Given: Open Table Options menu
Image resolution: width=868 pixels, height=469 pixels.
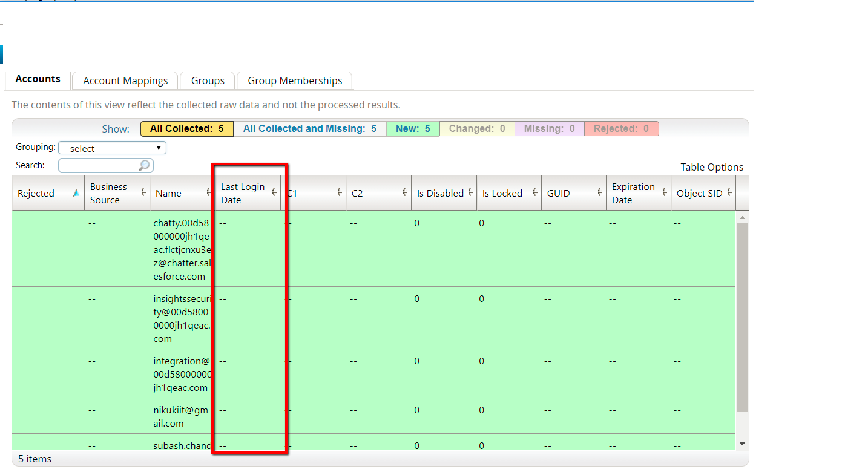Looking at the screenshot, I should click(x=711, y=167).
